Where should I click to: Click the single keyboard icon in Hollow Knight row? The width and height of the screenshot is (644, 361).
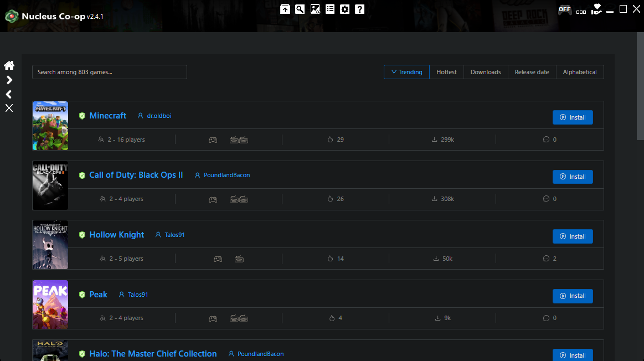click(239, 259)
